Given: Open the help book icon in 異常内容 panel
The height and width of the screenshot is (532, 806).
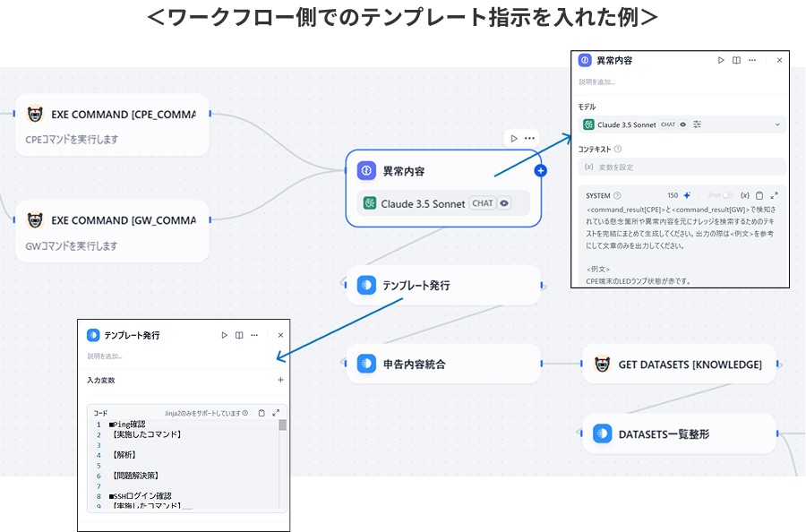Looking at the screenshot, I should [x=736, y=61].
